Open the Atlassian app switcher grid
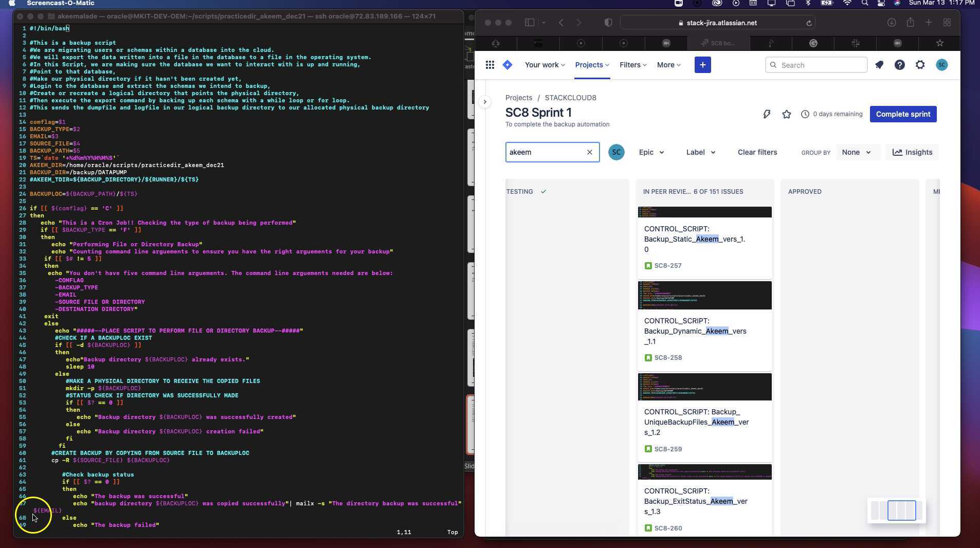Image resolution: width=980 pixels, height=548 pixels. click(x=489, y=65)
